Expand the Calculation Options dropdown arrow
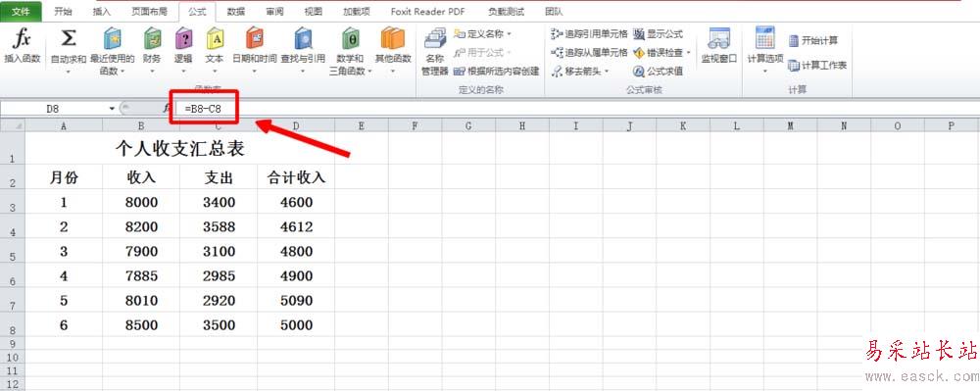This screenshot has width=980, height=391. point(765,72)
